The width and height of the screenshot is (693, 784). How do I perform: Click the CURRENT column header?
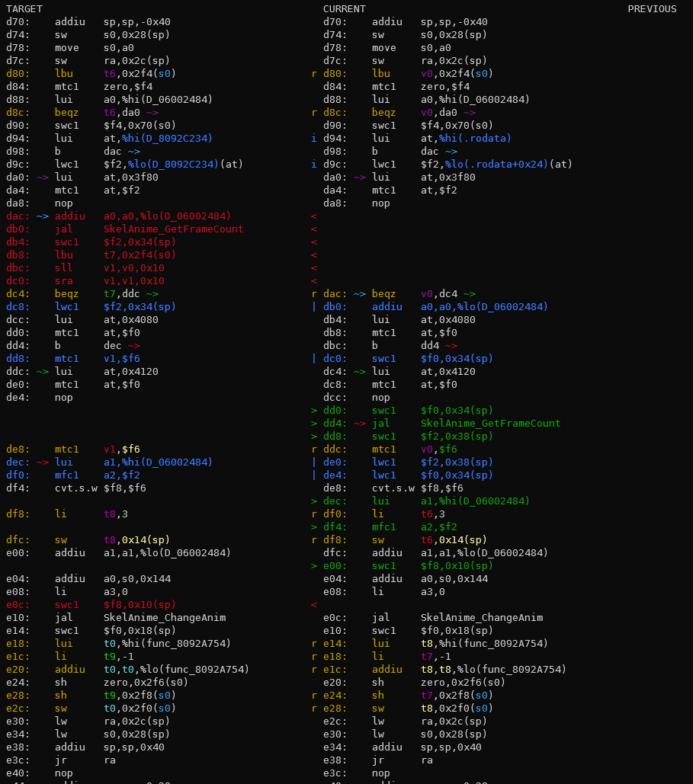pyautogui.click(x=344, y=9)
